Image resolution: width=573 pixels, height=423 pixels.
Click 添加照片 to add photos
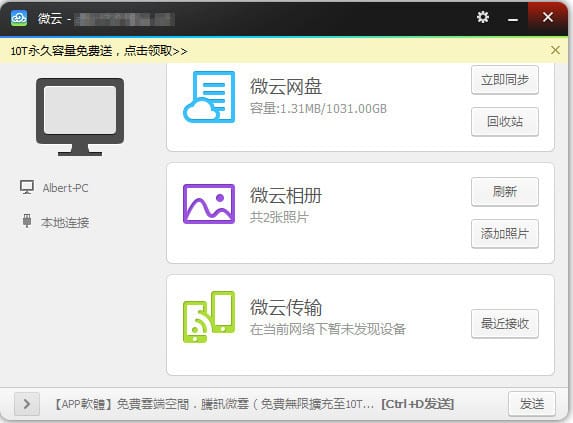tap(505, 234)
